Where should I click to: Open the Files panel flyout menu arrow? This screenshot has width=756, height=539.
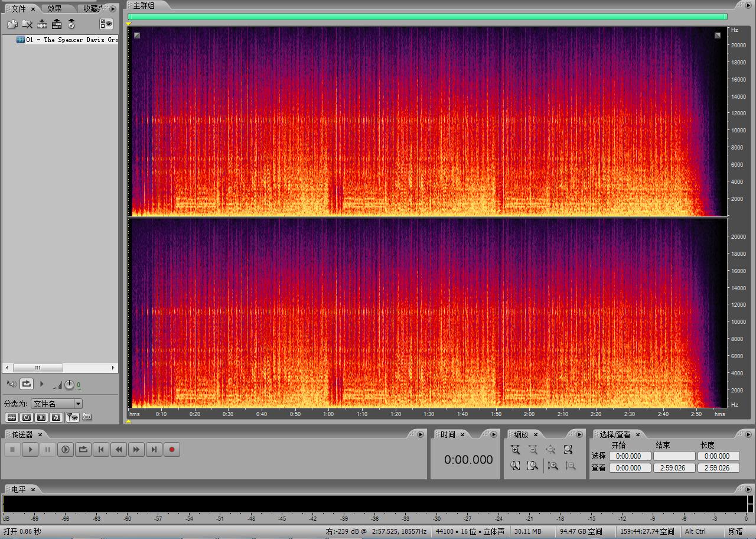coord(112,9)
